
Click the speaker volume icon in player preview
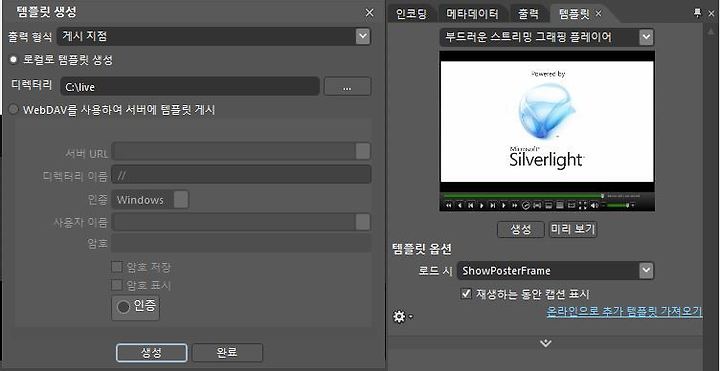coord(595,206)
